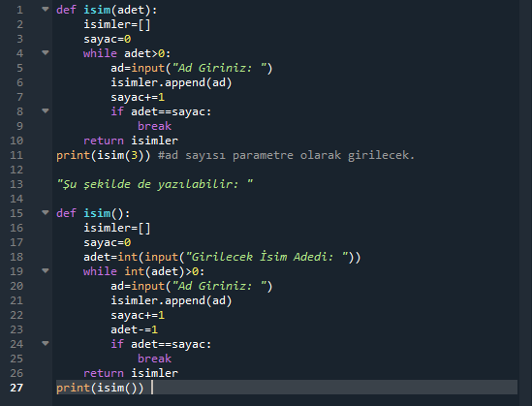Viewport: 532px width, 406px height.
Task: Click line number 13 in the gutter
Action: pos(16,184)
